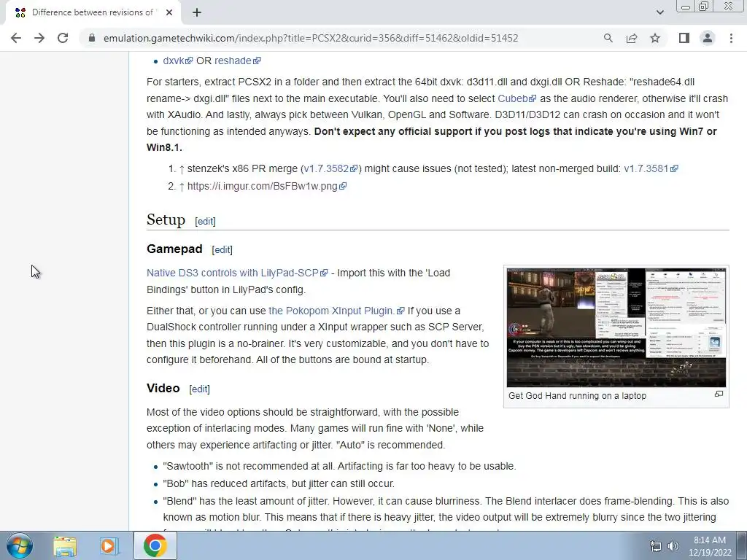Enlarge the thumbnail via magnify icon
The height and width of the screenshot is (560, 747).
[x=719, y=394]
